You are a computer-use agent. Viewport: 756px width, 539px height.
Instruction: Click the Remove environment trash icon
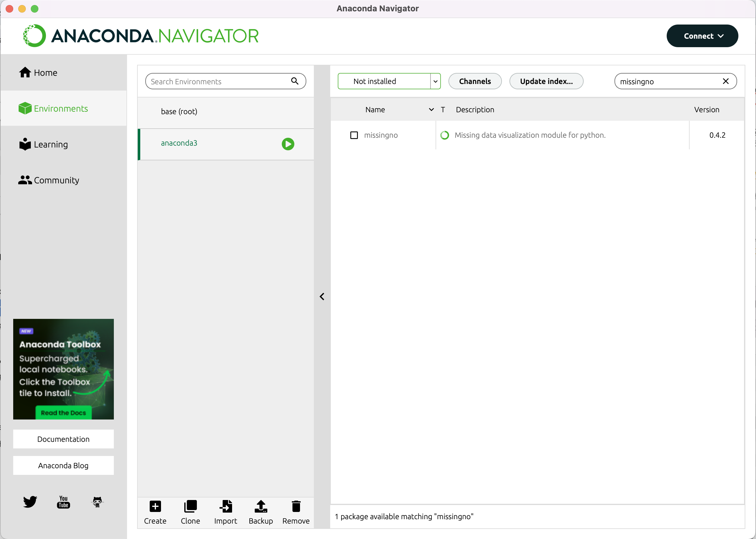click(x=296, y=507)
